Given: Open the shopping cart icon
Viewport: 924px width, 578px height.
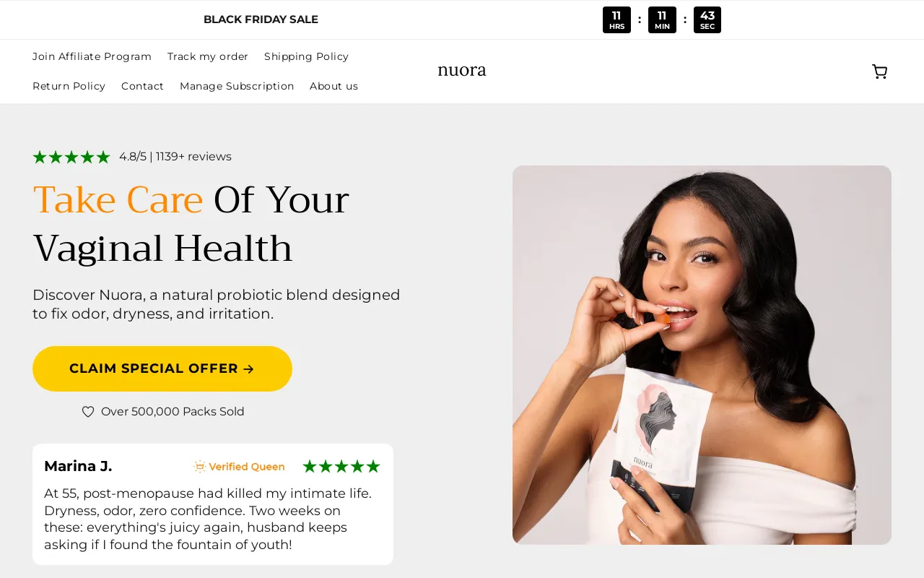Looking at the screenshot, I should tap(879, 72).
